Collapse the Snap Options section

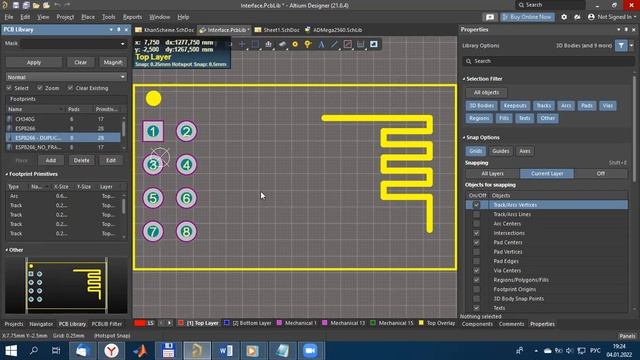coord(464,138)
